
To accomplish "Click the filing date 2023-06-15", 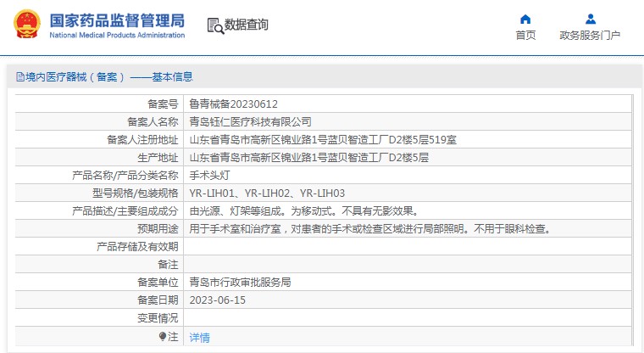I will tap(217, 300).
